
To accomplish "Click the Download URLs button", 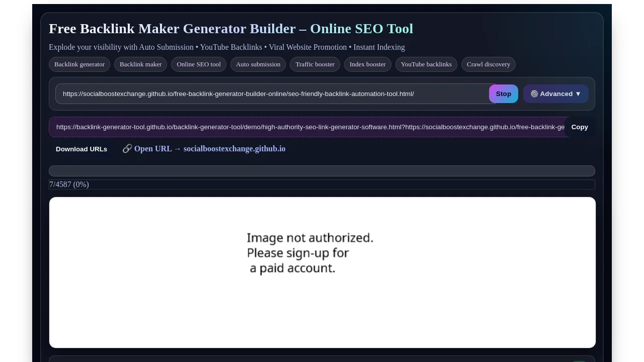I will tap(82, 149).
